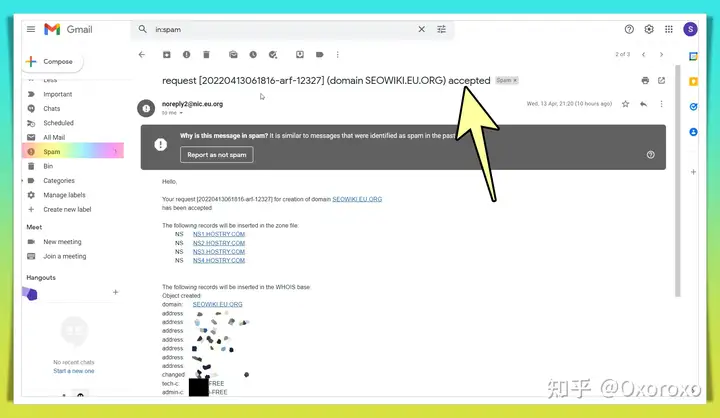Snooze this email
This screenshot has width=720, height=418.
pyautogui.click(x=253, y=55)
